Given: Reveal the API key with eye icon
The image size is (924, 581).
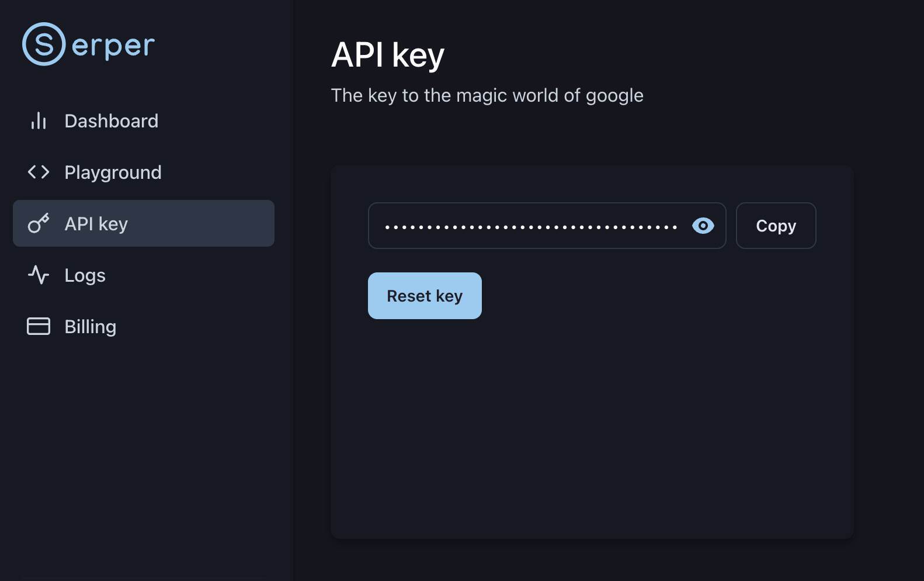Looking at the screenshot, I should coord(703,226).
